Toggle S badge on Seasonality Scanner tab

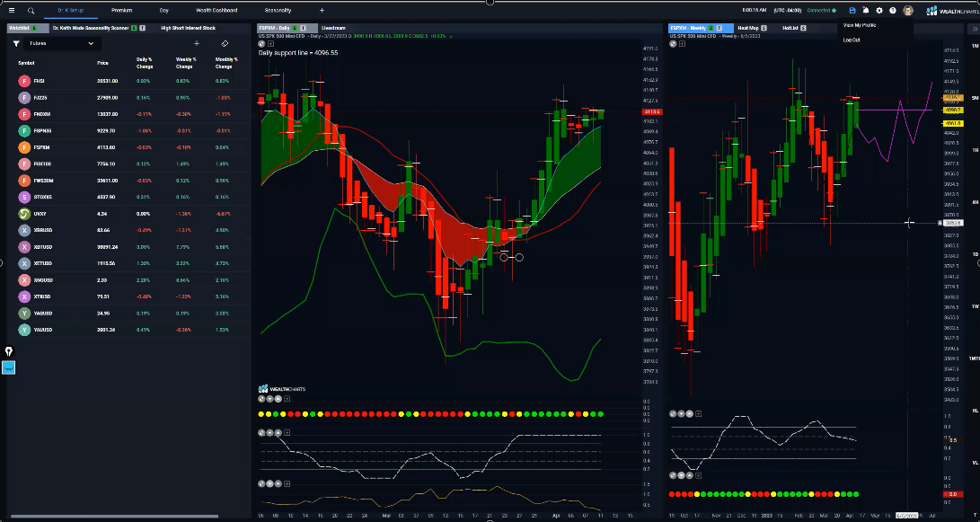134,28
